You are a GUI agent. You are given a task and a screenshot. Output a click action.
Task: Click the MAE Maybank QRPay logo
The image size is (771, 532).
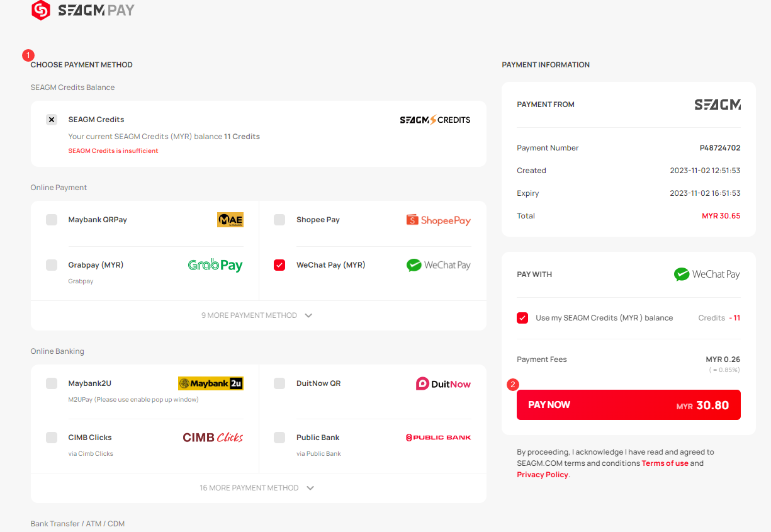[230, 220]
